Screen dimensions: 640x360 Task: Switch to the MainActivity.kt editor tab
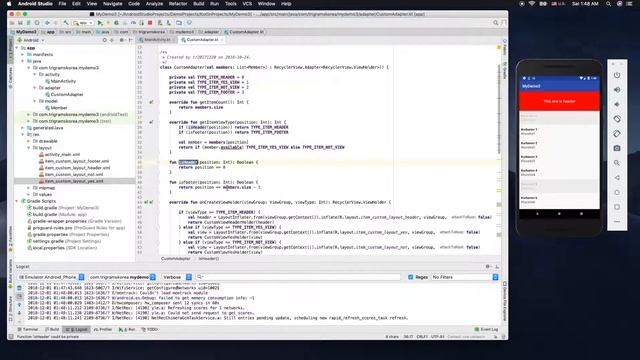[157, 40]
